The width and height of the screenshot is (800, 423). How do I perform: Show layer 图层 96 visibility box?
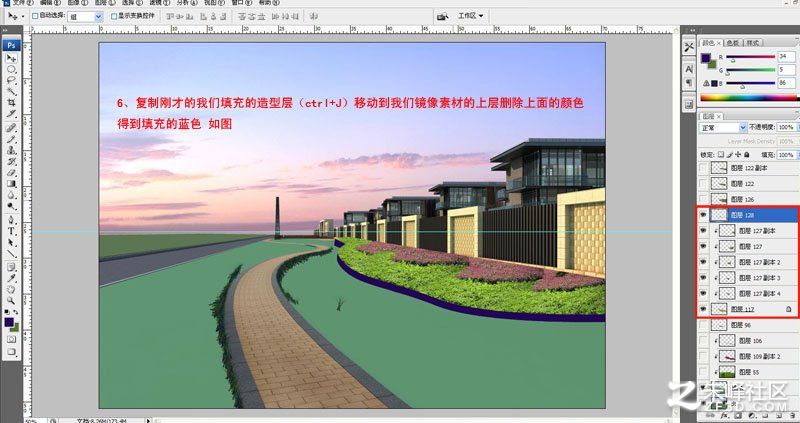(x=704, y=325)
